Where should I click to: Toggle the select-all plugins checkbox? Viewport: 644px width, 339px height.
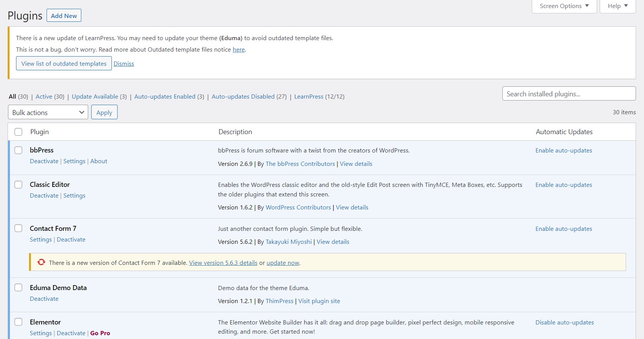pos(18,132)
